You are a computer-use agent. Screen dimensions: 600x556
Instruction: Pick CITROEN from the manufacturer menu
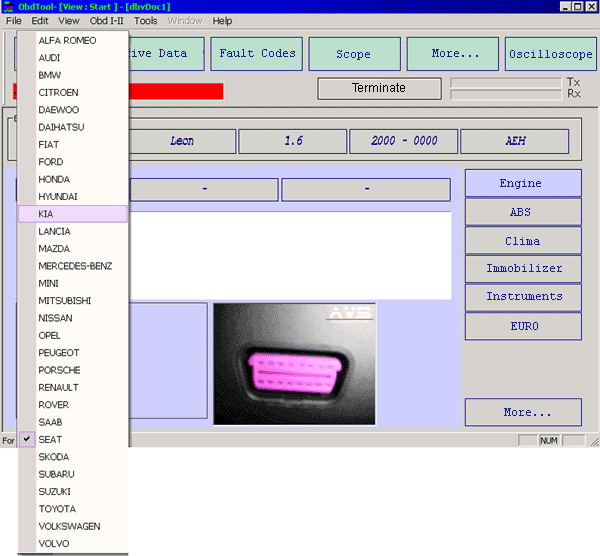coord(73,93)
